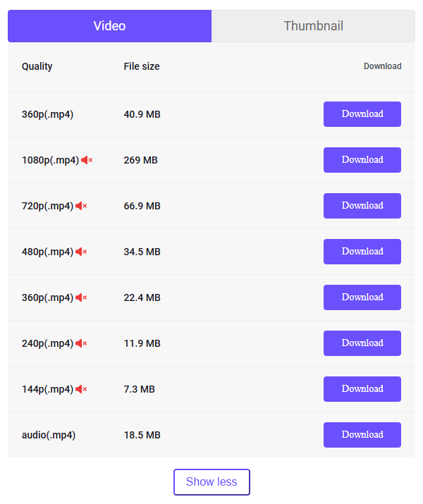Select the Video tab
This screenshot has height=504, width=423.
point(109,26)
